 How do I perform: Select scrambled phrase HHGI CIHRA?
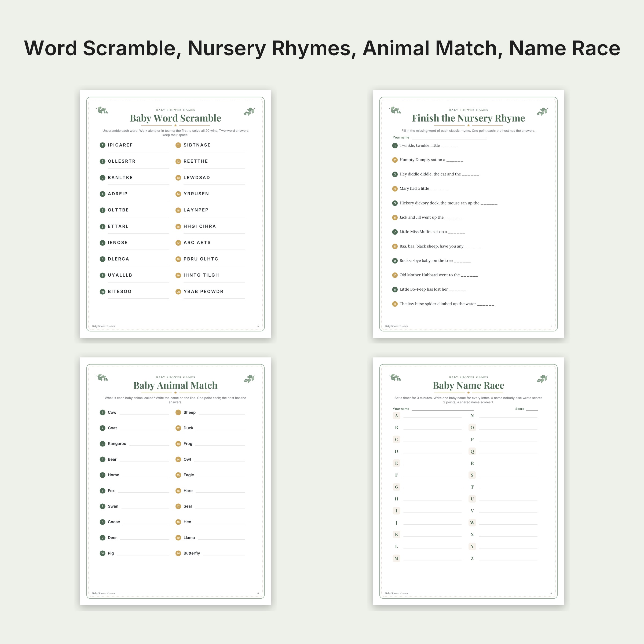[x=200, y=226]
